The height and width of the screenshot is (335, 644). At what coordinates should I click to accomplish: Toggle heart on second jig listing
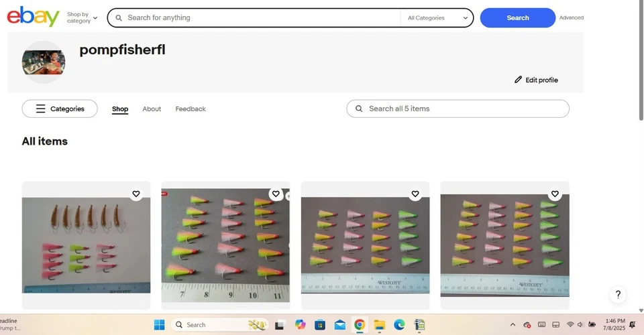(x=276, y=194)
